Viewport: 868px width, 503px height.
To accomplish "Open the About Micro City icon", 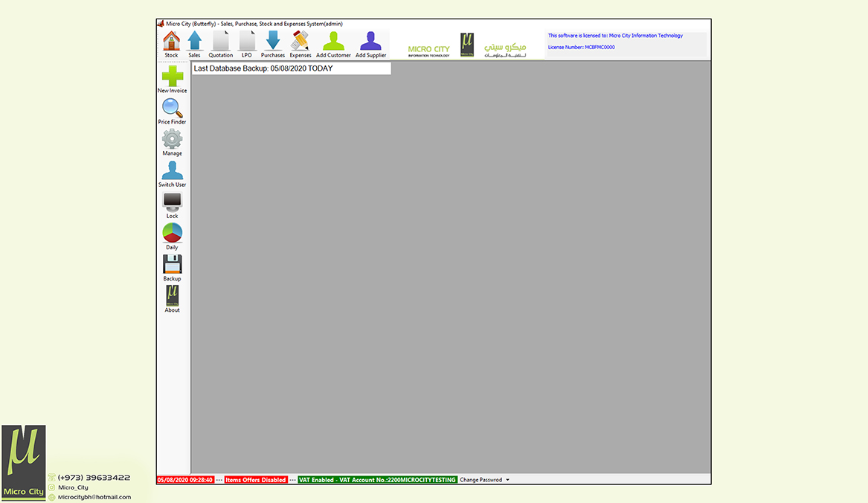I will point(172,299).
